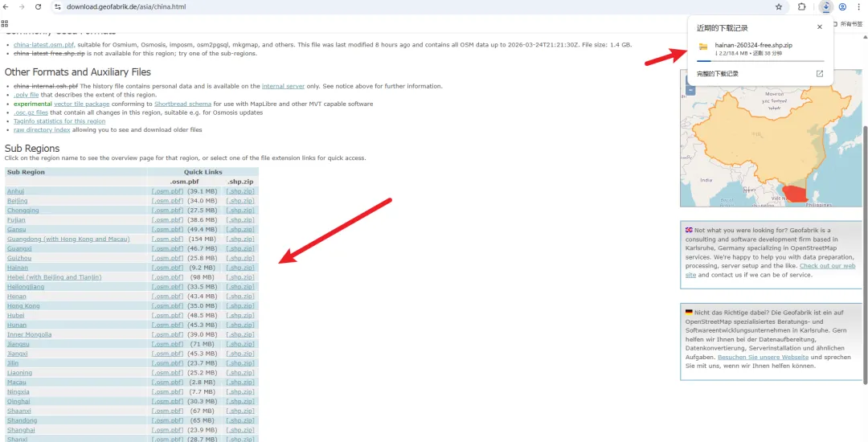Open the .osc.gz files link
Viewport: 868px width, 442px height.
pos(31,113)
